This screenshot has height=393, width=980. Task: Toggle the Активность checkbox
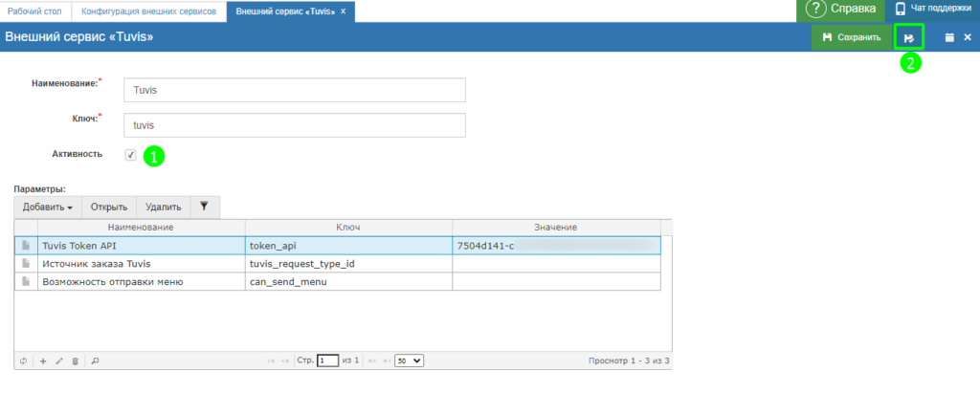tap(130, 155)
